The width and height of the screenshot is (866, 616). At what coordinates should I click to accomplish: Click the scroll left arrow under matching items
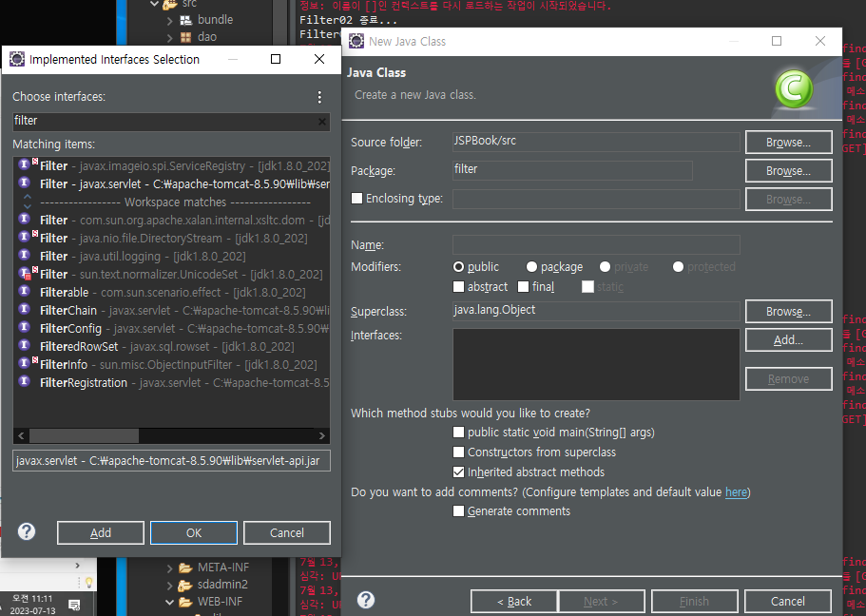(x=21, y=435)
